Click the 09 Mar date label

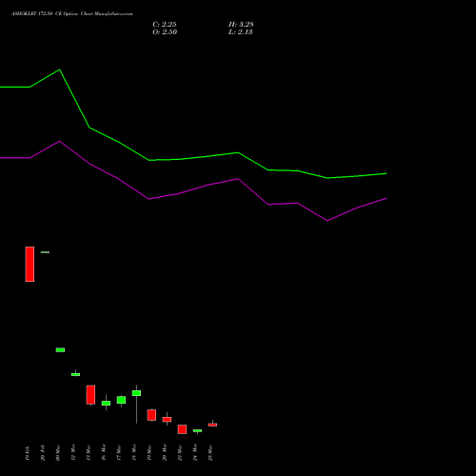point(58,453)
